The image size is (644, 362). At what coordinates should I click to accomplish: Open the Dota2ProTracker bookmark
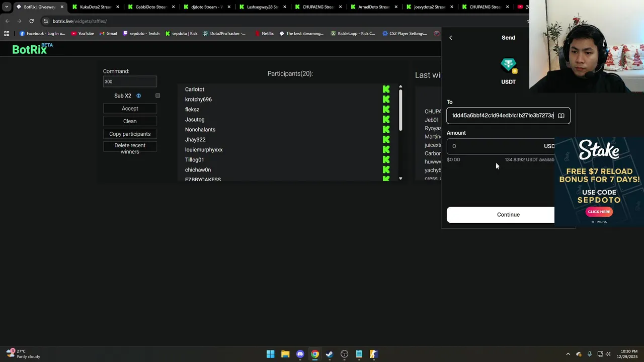[224, 34]
